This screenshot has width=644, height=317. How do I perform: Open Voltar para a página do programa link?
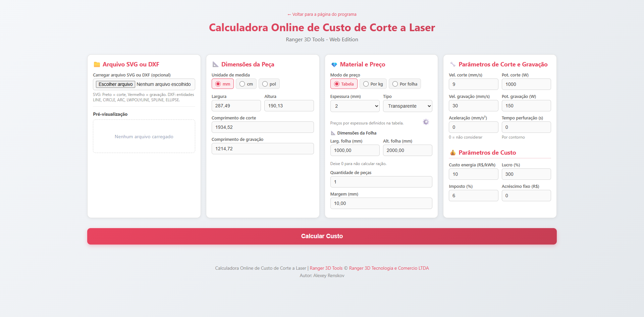pyautogui.click(x=322, y=14)
